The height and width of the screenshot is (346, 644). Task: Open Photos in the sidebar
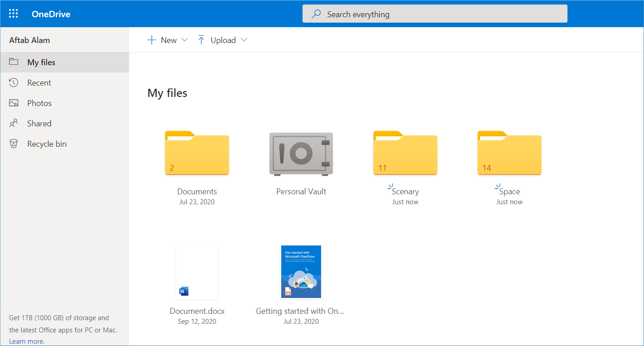click(x=64, y=103)
